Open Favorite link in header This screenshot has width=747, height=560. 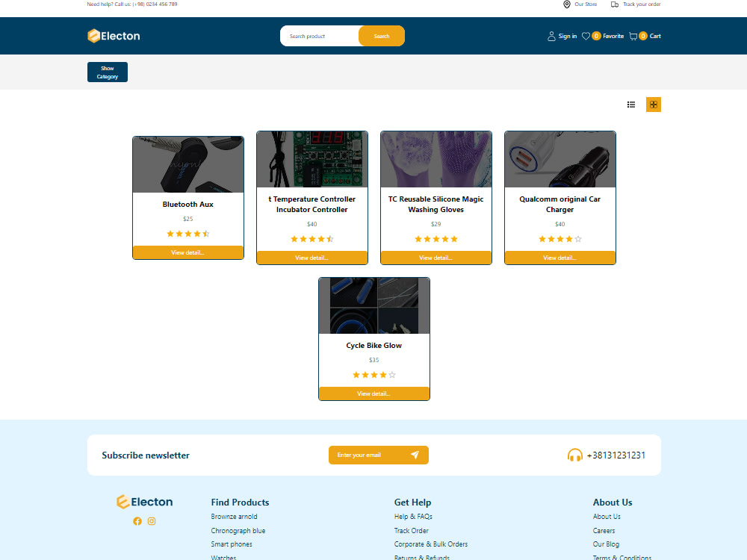(613, 36)
